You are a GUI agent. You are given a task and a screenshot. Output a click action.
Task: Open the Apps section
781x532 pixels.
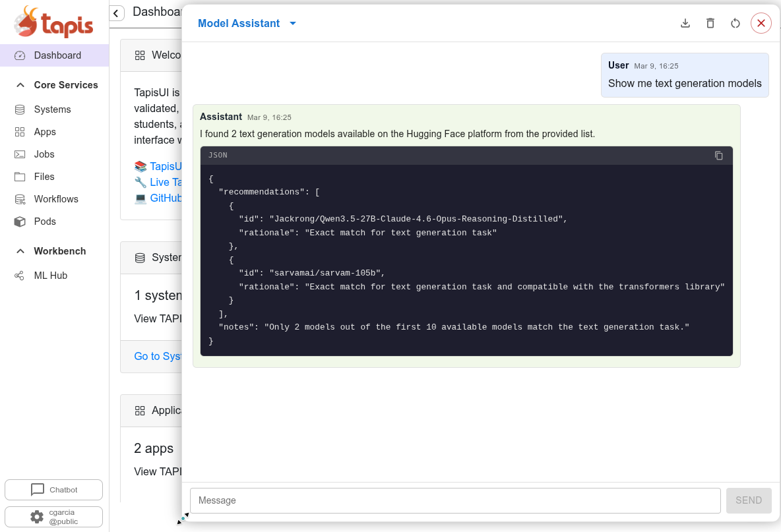pyautogui.click(x=45, y=132)
